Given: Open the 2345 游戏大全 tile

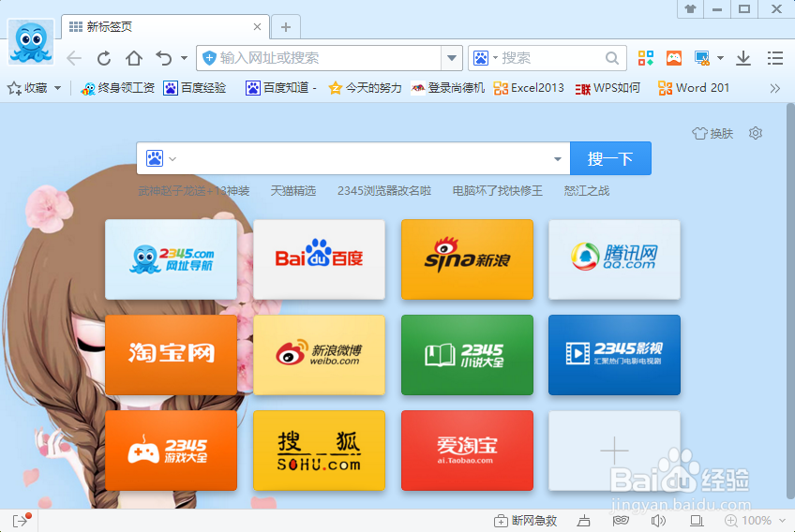Looking at the screenshot, I should (x=171, y=451).
